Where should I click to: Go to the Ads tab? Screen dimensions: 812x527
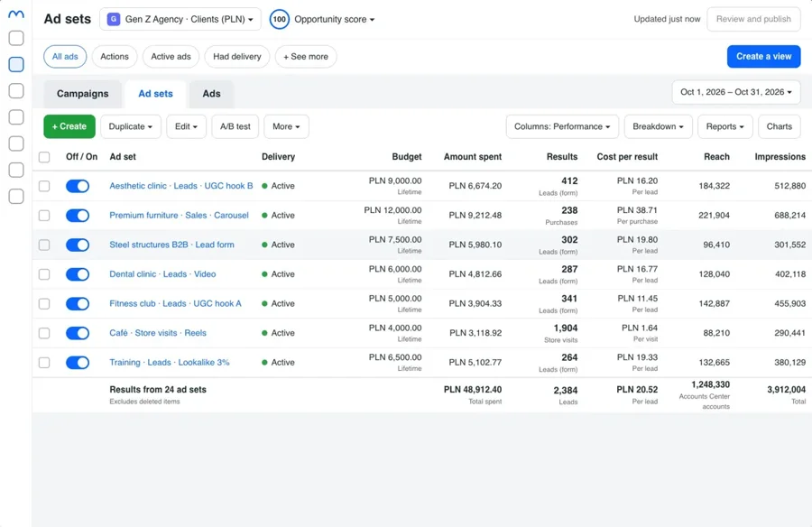point(211,94)
